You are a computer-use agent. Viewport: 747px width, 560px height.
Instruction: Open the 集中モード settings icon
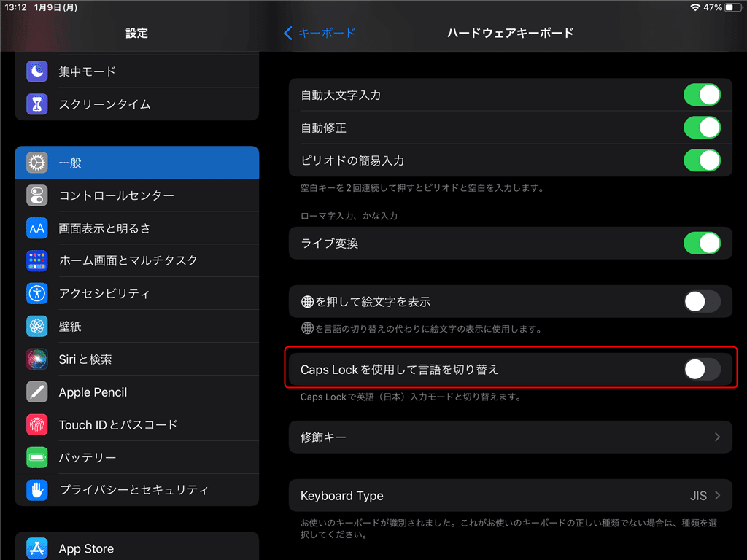tap(36, 71)
